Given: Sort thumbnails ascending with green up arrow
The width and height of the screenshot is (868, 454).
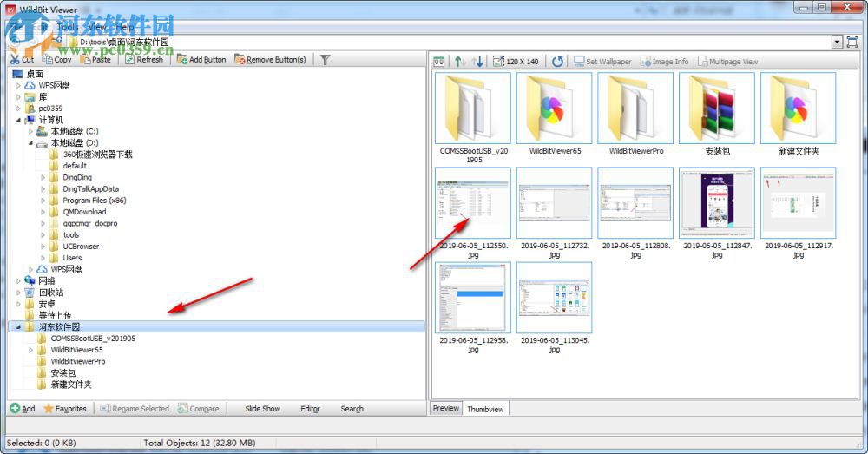Looking at the screenshot, I should click(x=459, y=62).
